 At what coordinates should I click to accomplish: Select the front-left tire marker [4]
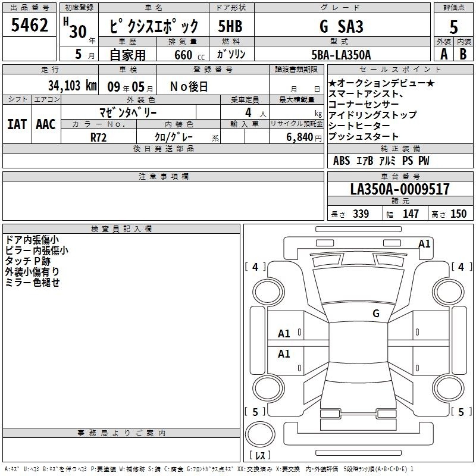pos(255,267)
